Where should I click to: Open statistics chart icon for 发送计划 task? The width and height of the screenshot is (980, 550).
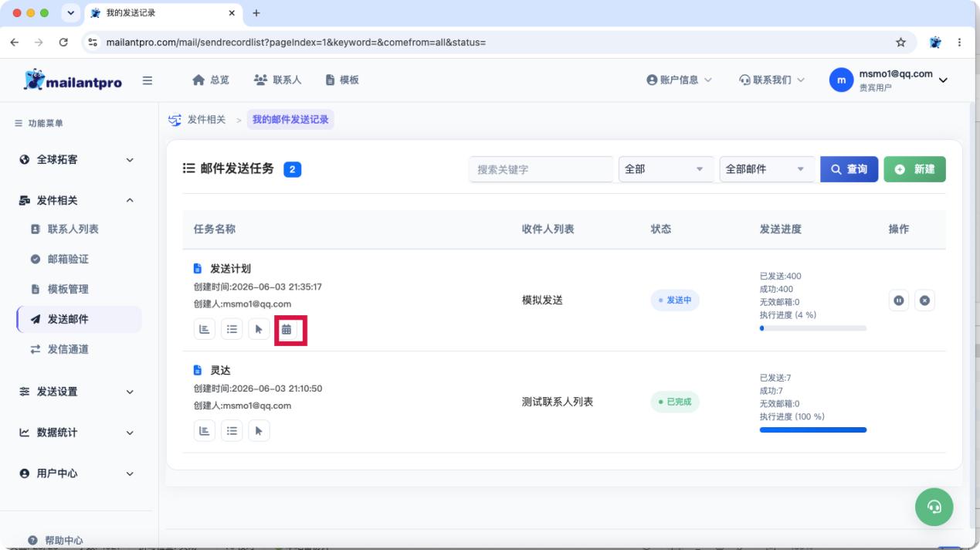pos(205,329)
